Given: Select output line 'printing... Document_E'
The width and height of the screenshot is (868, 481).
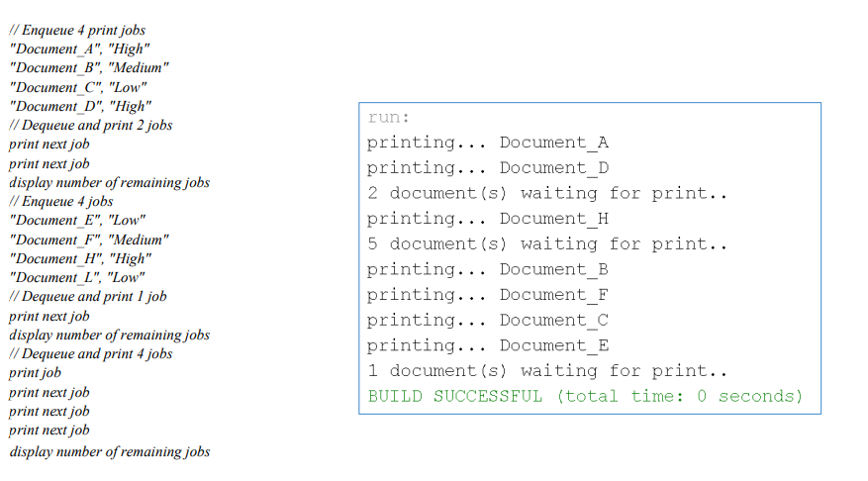Looking at the screenshot, I should [x=488, y=346].
